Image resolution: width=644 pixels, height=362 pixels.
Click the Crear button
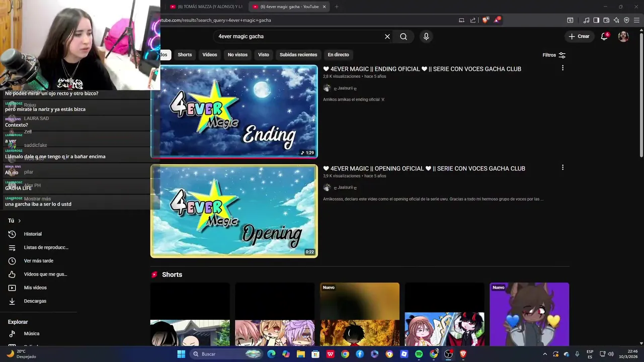(579, 36)
